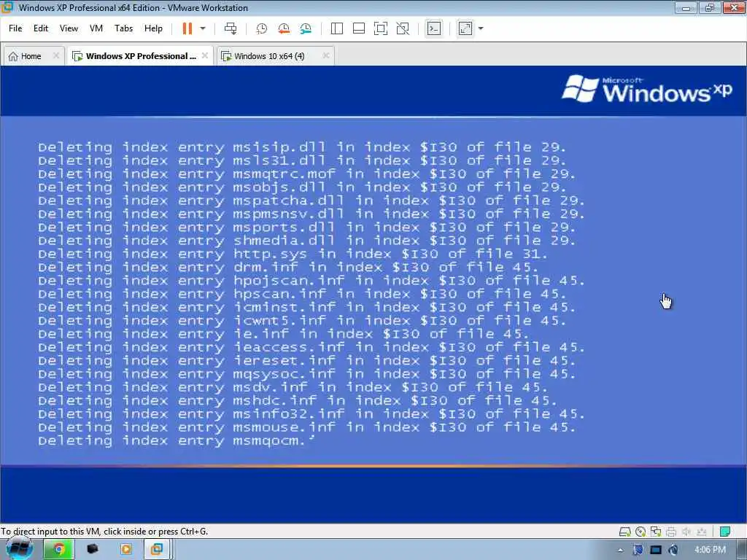Toggle the library sidebar panel icon
Viewport: 747px width, 560px height.
tap(337, 28)
